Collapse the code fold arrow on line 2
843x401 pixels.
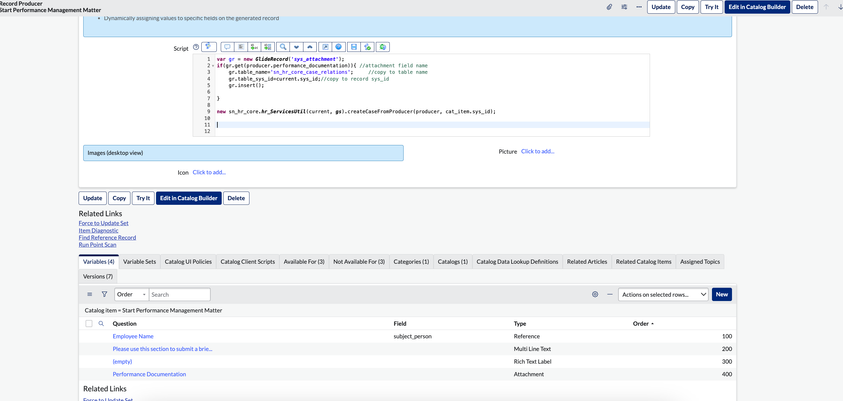pos(213,66)
